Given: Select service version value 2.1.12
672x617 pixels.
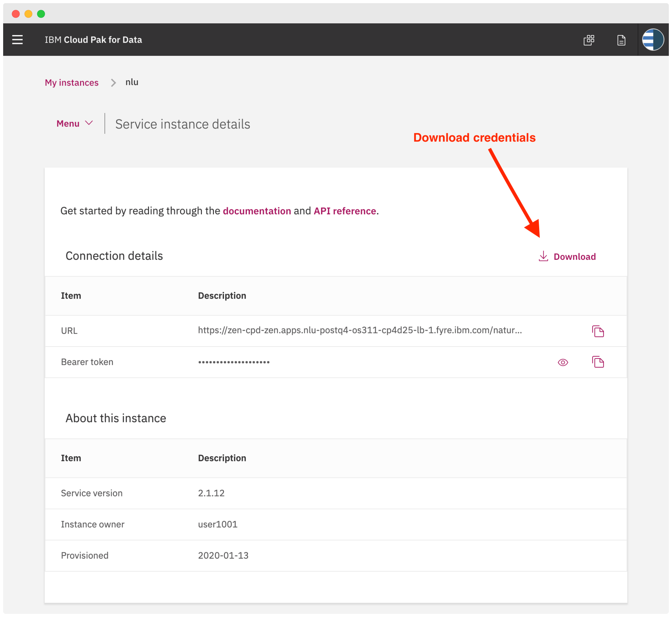Looking at the screenshot, I should [x=211, y=493].
